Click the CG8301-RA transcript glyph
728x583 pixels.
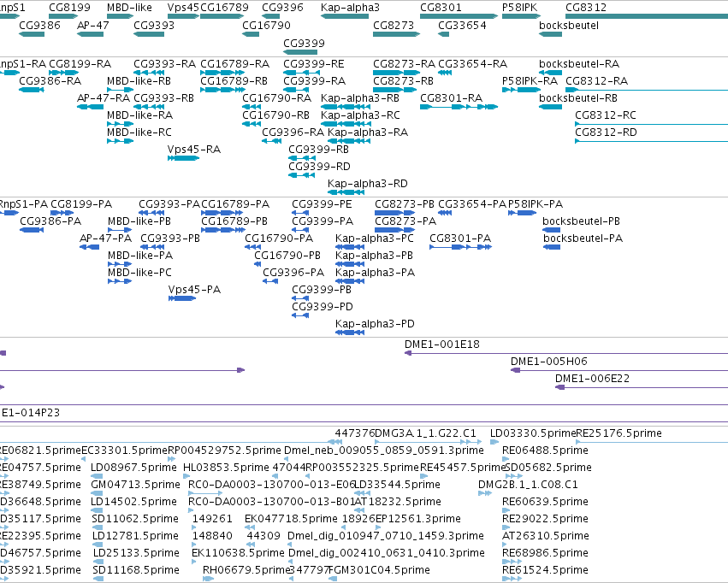point(459,107)
